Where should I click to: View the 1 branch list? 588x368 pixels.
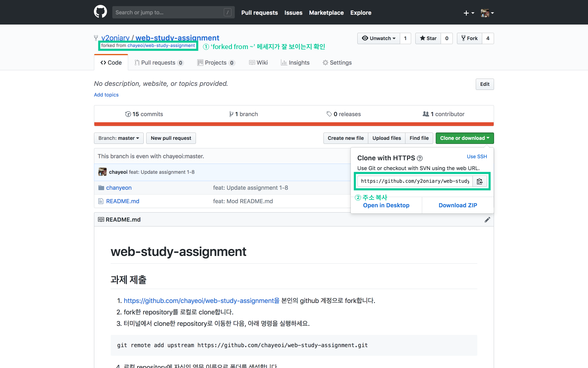244,114
